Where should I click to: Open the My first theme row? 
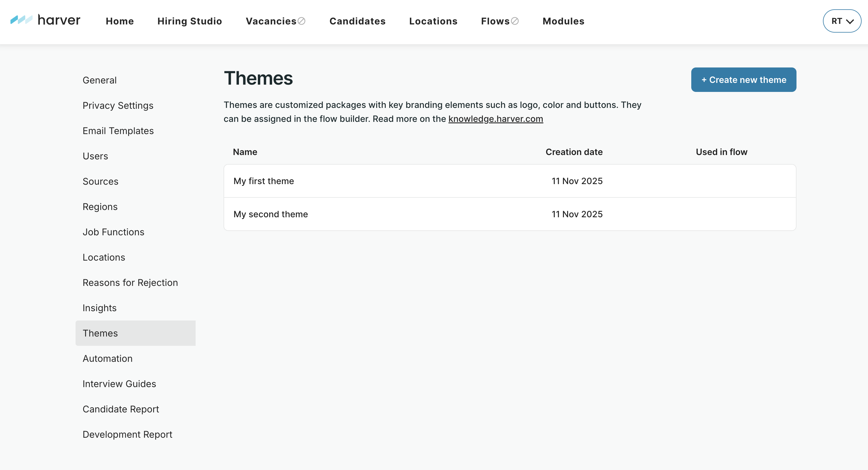(x=263, y=181)
